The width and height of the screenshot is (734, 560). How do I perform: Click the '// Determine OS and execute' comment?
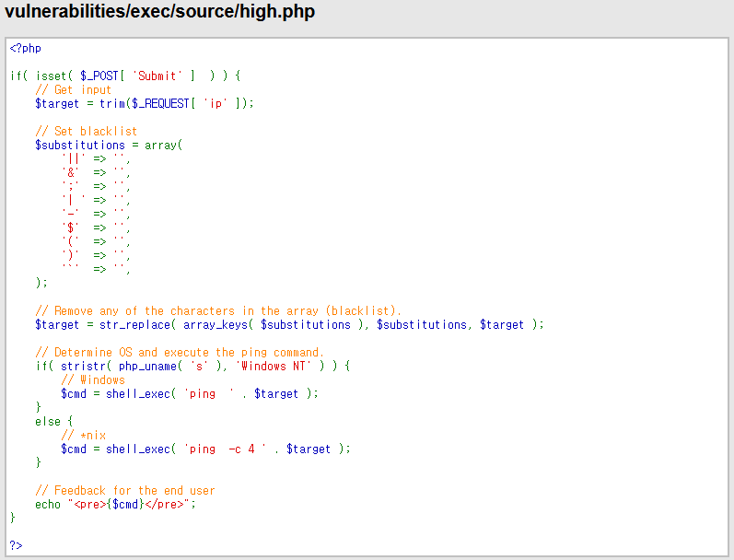click(180, 353)
